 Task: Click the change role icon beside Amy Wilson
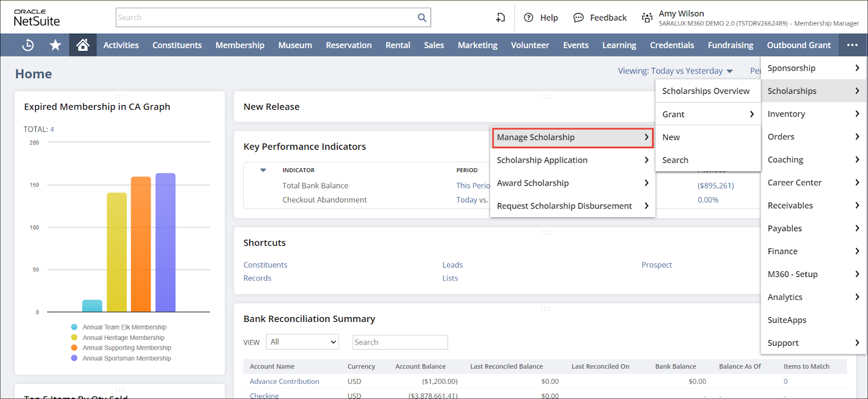tap(647, 17)
